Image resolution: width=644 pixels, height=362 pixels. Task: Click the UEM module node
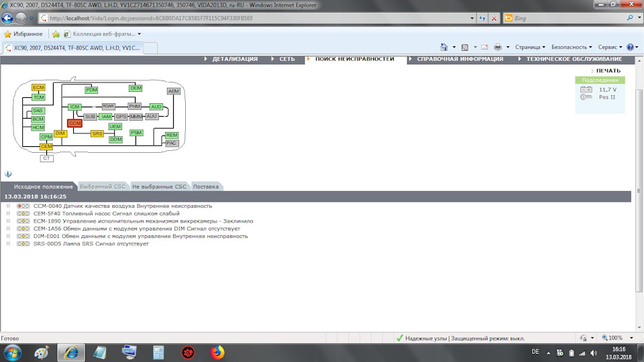(x=115, y=127)
